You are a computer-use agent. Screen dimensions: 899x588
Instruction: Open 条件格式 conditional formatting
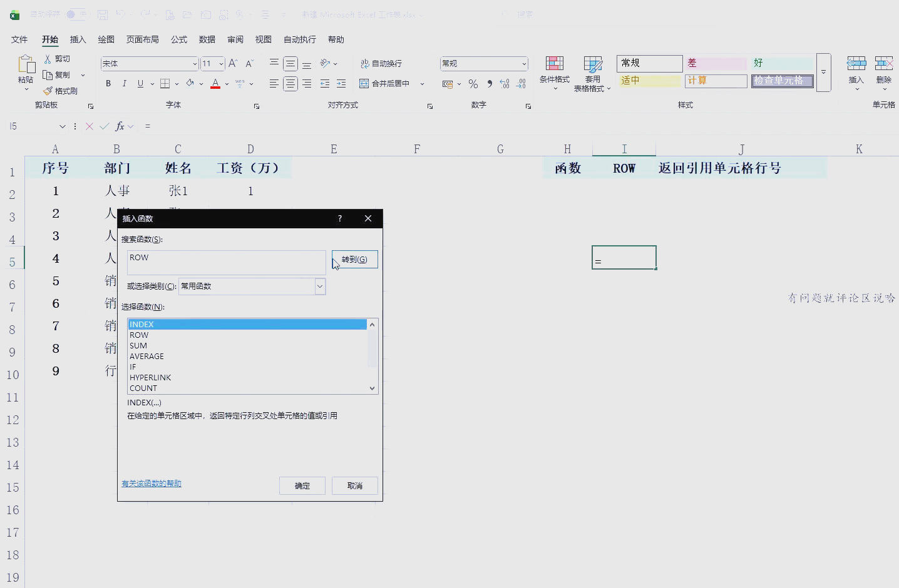pyautogui.click(x=555, y=73)
